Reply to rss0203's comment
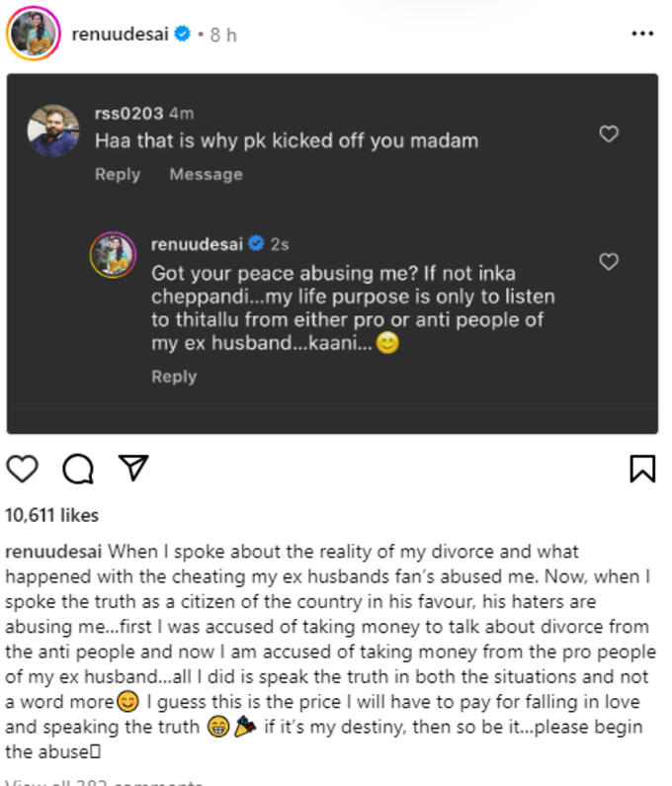 coord(118,174)
